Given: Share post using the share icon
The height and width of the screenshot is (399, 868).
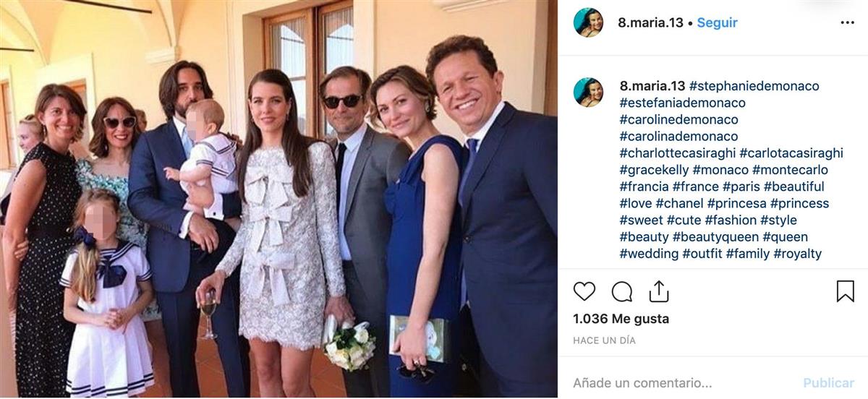Looking at the screenshot, I should click(658, 291).
